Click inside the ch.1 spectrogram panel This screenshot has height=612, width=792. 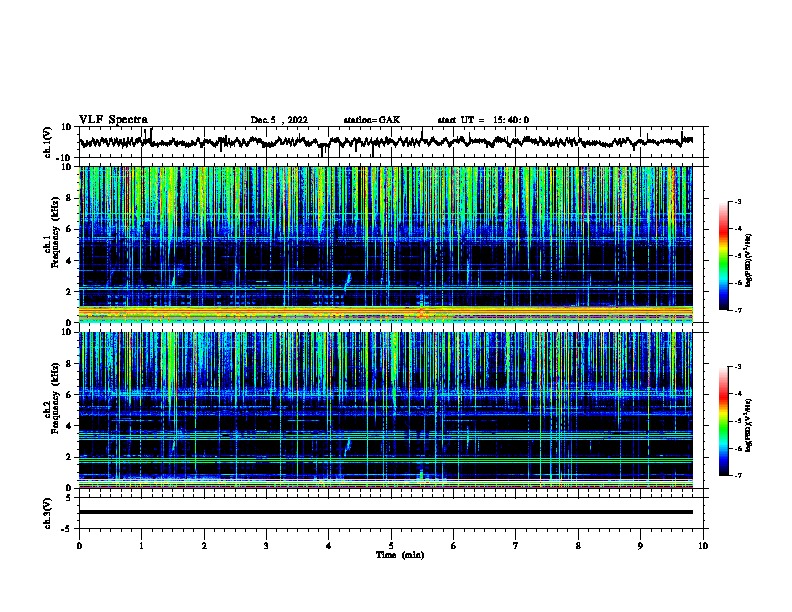(386, 244)
